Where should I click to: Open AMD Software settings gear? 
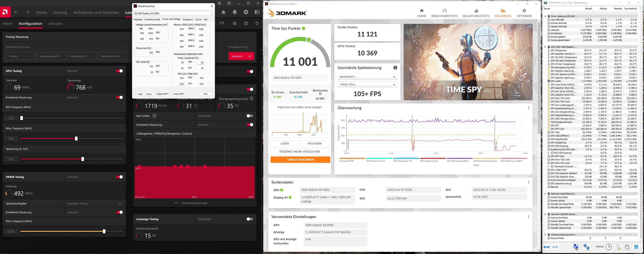[x=246, y=12]
